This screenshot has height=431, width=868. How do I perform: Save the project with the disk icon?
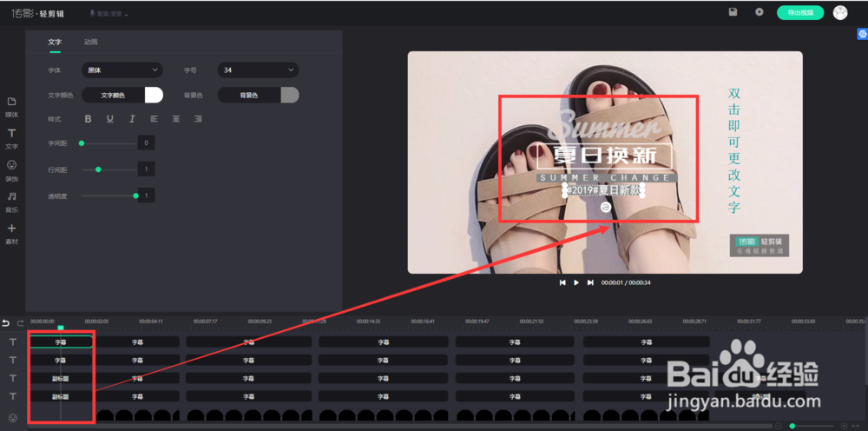(733, 11)
